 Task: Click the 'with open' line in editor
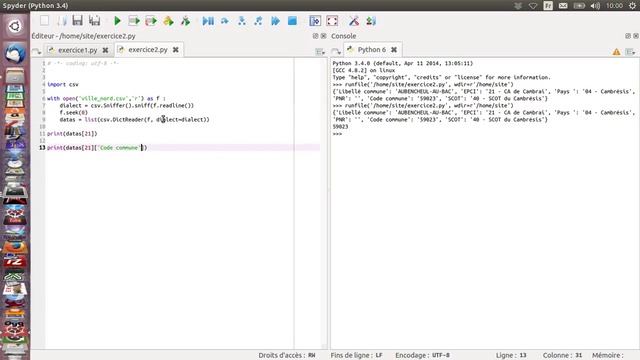(106, 98)
